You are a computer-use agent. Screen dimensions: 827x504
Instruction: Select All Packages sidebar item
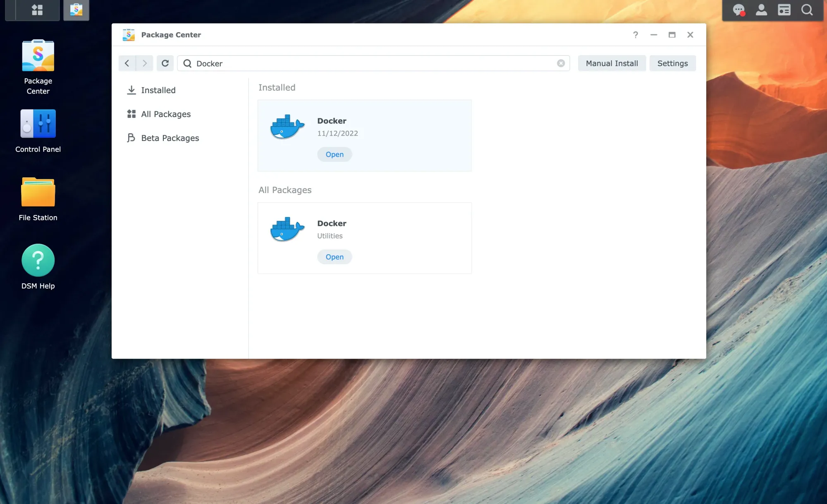point(166,113)
